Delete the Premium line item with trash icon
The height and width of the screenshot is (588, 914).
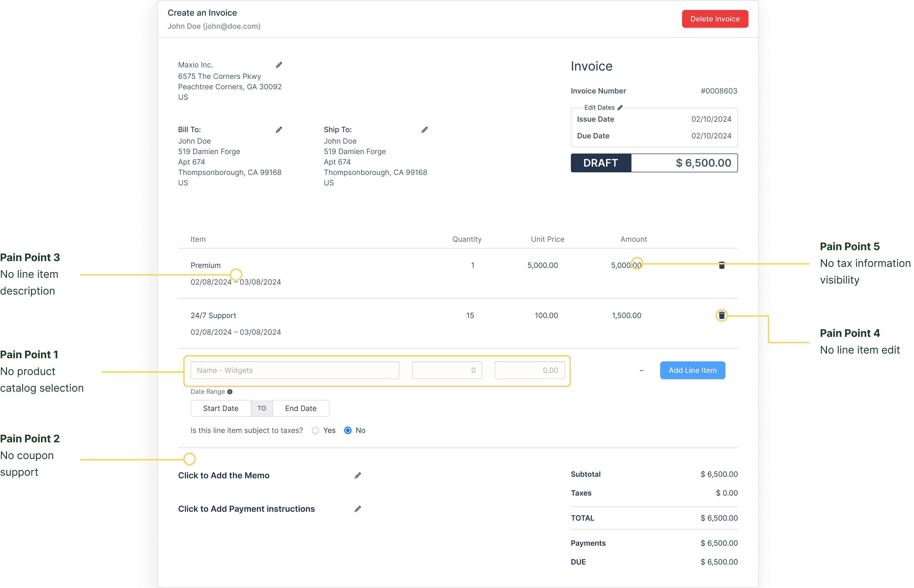tap(722, 265)
